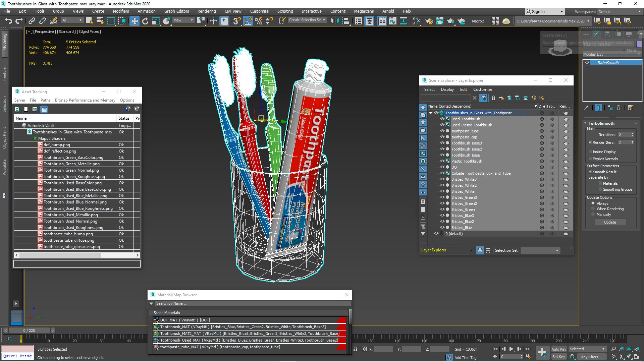Click Refresh in Asset Tracking toolbar
Image resolution: width=644 pixels, height=362 pixels.
point(17,109)
